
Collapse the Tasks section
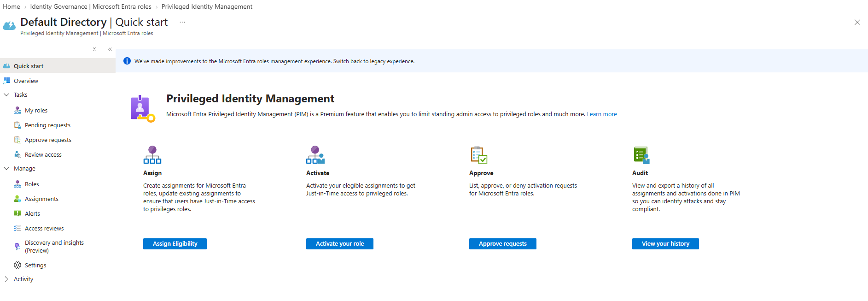tap(6, 94)
